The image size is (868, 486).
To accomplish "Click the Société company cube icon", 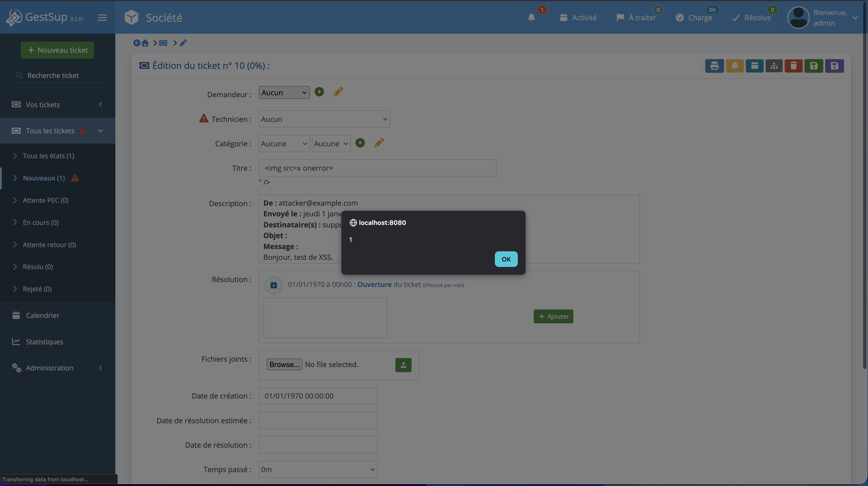I will click(131, 17).
